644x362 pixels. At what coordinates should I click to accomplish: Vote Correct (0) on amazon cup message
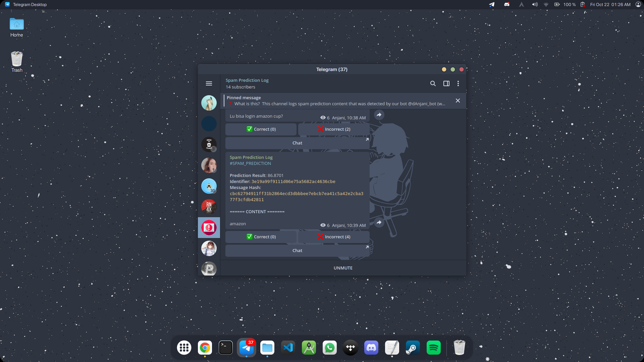pyautogui.click(x=261, y=129)
